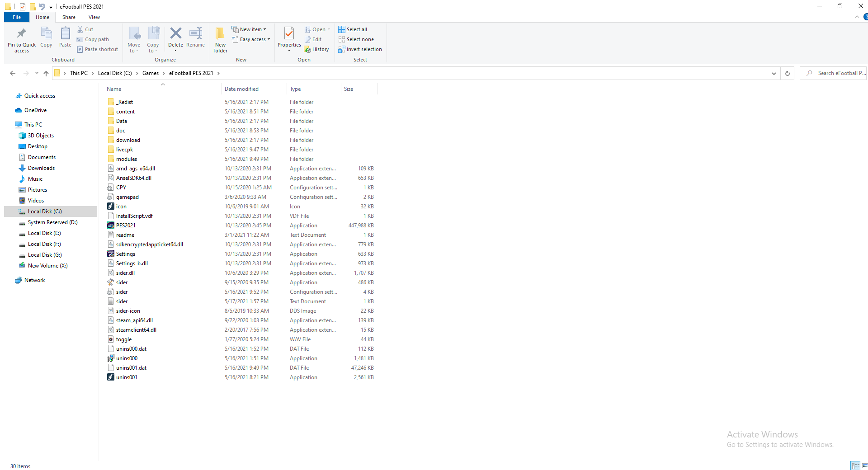The width and height of the screenshot is (868, 470).
Task: Create a New folder from ribbon
Action: pos(220,40)
